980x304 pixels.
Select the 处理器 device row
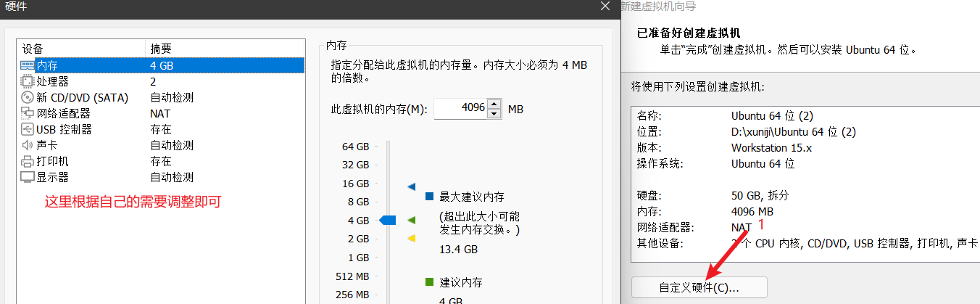click(162, 81)
